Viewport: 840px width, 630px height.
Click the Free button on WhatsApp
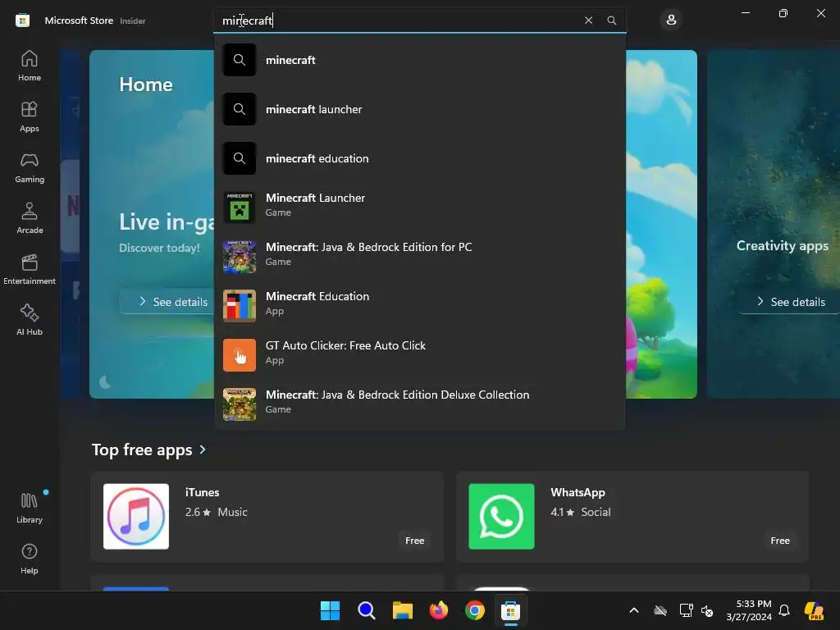click(780, 541)
